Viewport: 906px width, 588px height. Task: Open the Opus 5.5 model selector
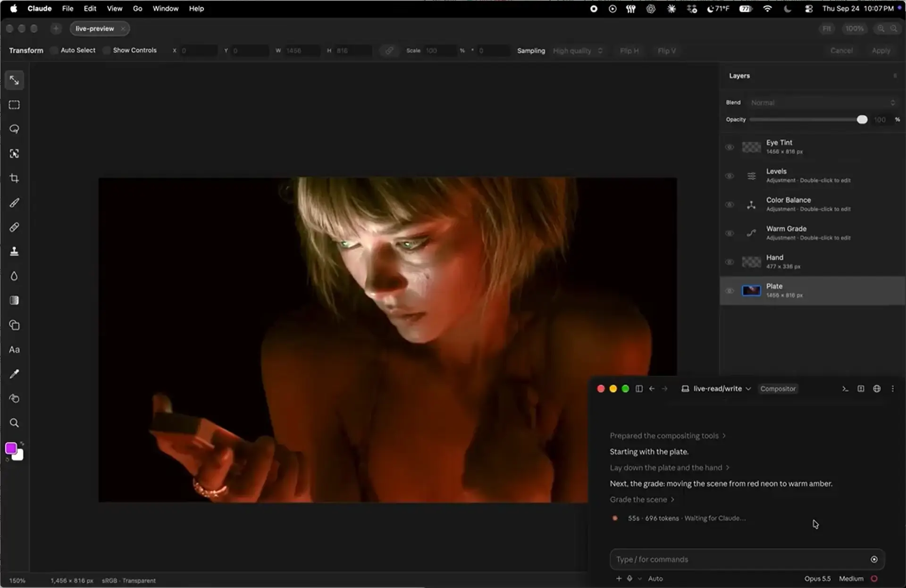817,579
